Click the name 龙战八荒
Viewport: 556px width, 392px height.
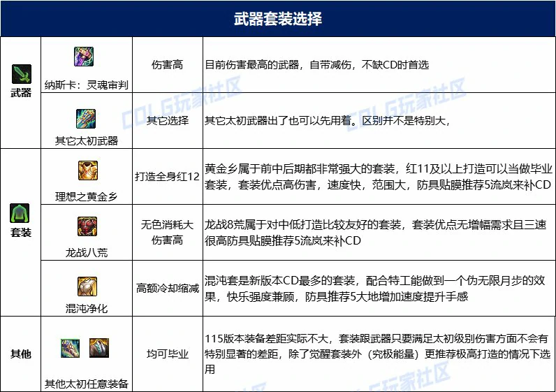(x=86, y=252)
